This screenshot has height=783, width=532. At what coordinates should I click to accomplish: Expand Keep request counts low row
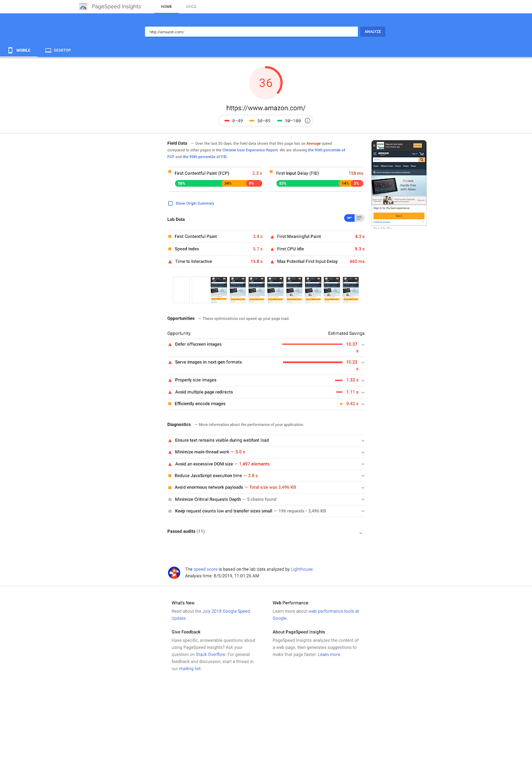[x=363, y=511]
